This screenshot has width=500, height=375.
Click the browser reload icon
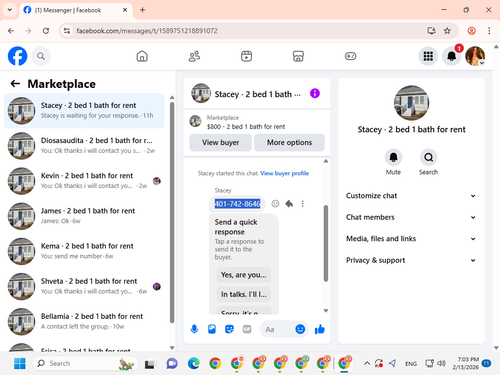46,31
